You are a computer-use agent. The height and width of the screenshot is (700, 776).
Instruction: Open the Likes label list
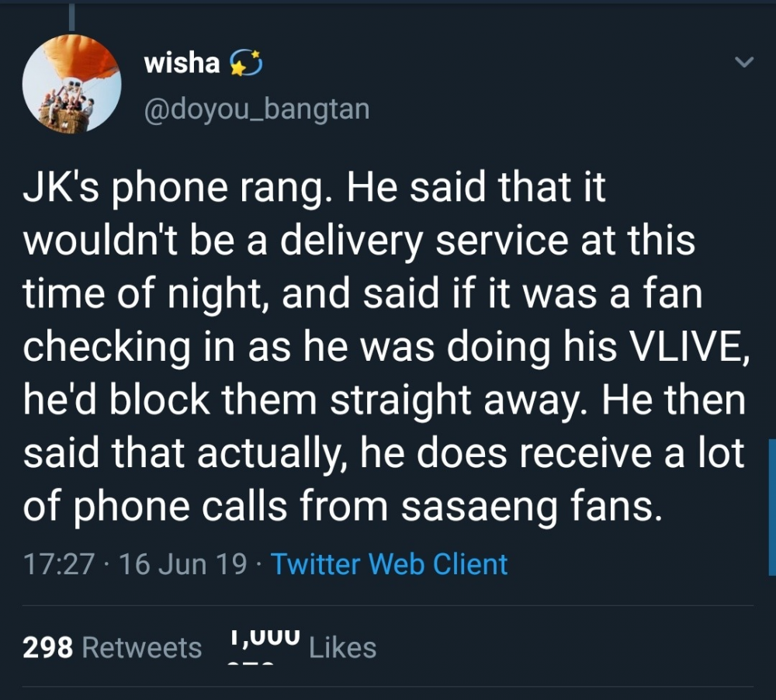pos(342,647)
